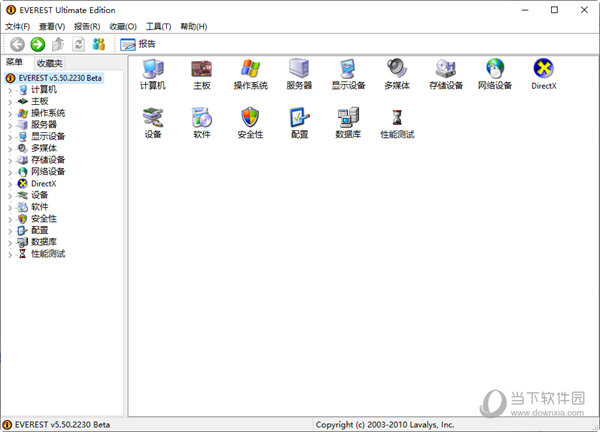
Task: Switch to the 收藏夹 tab
Action: 49,63
